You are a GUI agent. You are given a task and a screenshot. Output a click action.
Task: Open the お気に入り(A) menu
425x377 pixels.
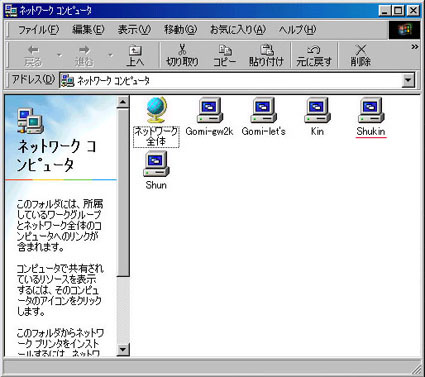[238, 30]
